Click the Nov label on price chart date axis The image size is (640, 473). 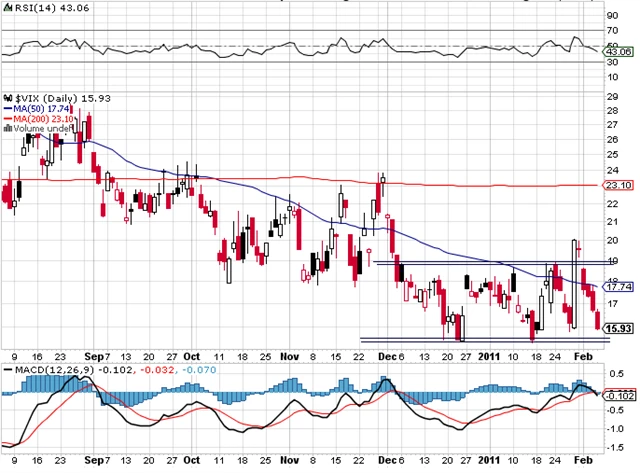289,356
